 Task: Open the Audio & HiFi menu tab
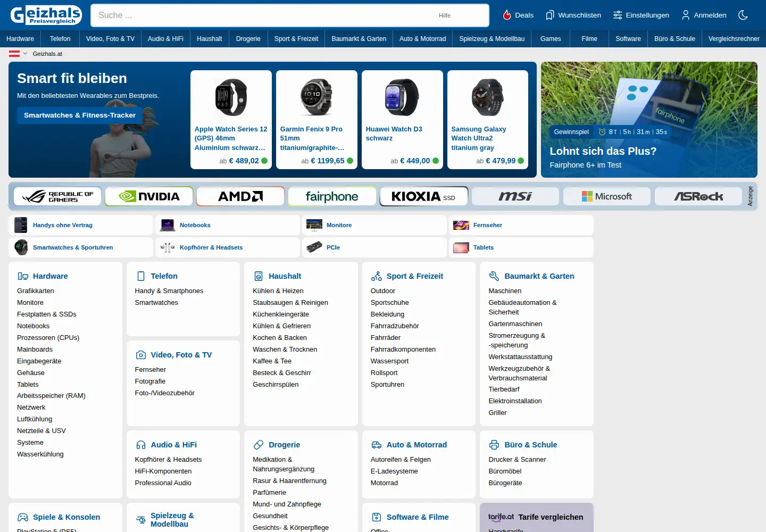coord(165,39)
